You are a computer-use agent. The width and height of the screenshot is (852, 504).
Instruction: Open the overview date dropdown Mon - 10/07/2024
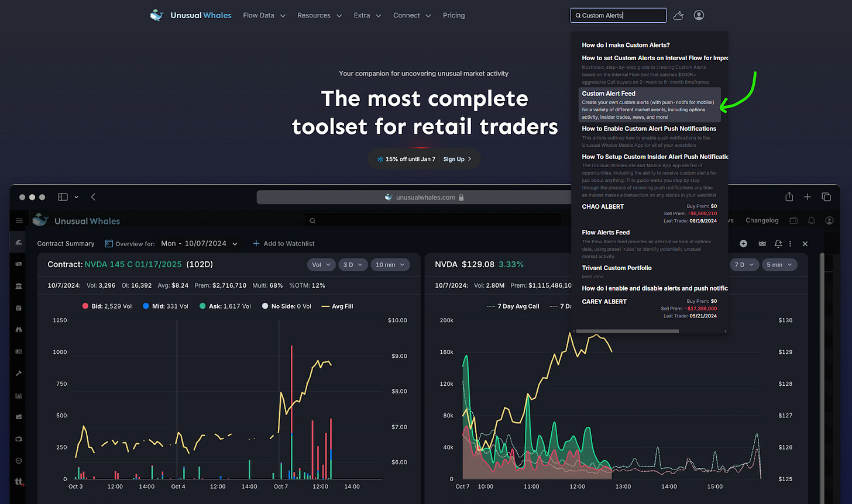[200, 243]
